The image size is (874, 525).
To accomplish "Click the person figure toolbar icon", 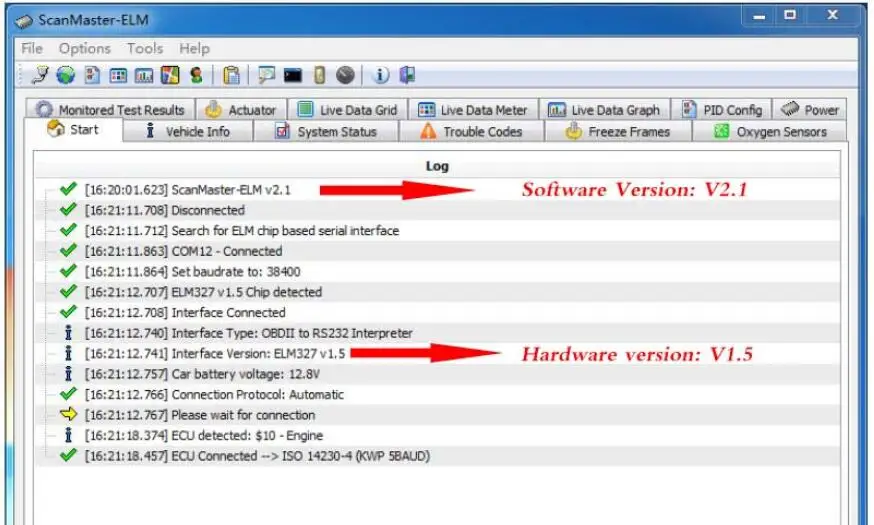I will [x=196, y=75].
